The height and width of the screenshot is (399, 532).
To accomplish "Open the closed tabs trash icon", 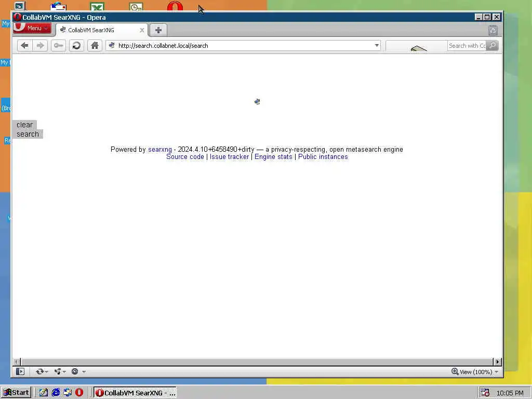I will (493, 31).
